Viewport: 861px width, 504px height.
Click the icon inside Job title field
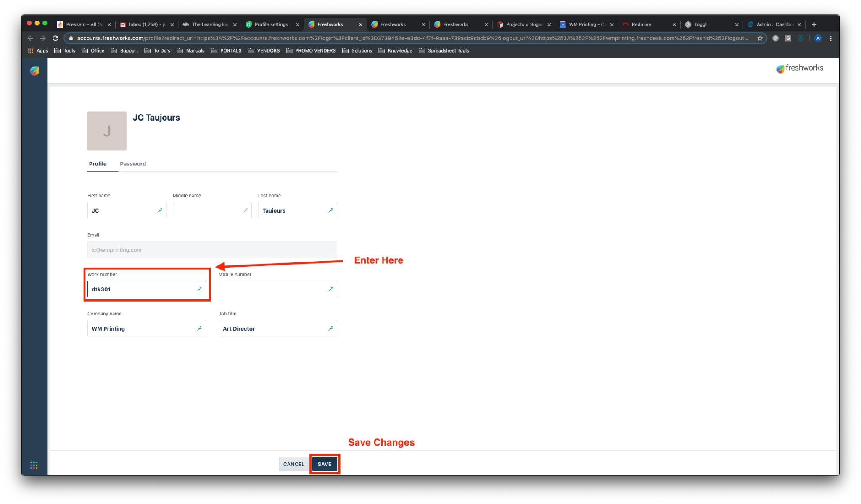[331, 328]
